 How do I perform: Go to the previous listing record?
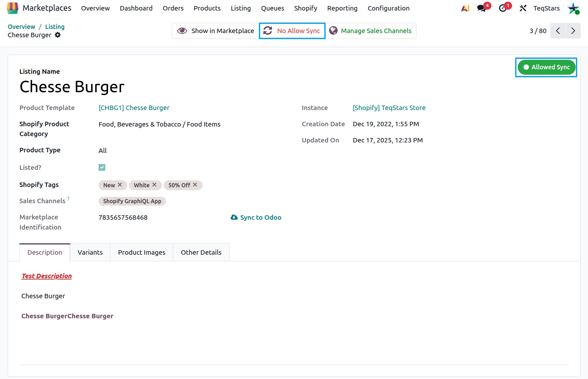[558, 31]
